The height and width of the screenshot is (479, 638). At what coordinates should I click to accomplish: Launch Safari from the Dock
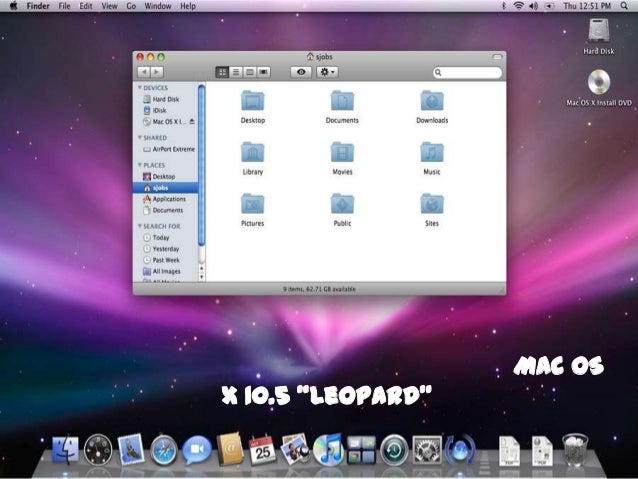pos(164,450)
